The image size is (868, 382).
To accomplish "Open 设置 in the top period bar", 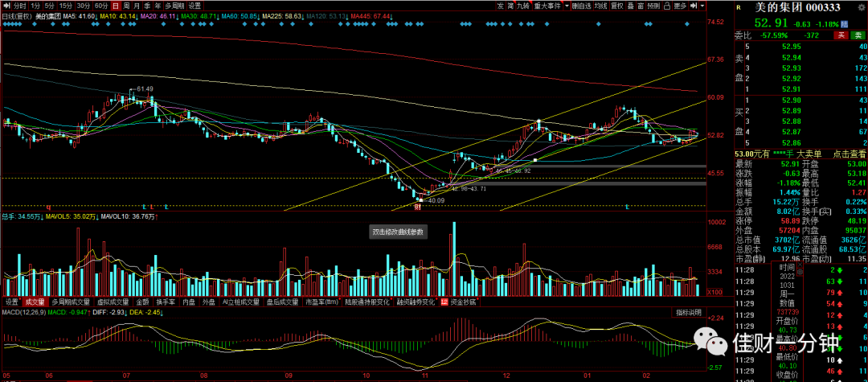I will 194,6.
